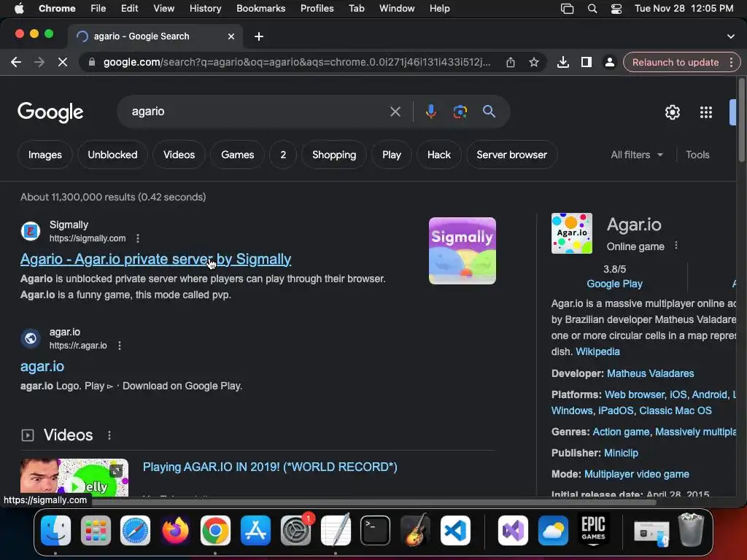Image resolution: width=747 pixels, height=560 pixels.
Task: Open the Window menu
Action: click(x=397, y=9)
